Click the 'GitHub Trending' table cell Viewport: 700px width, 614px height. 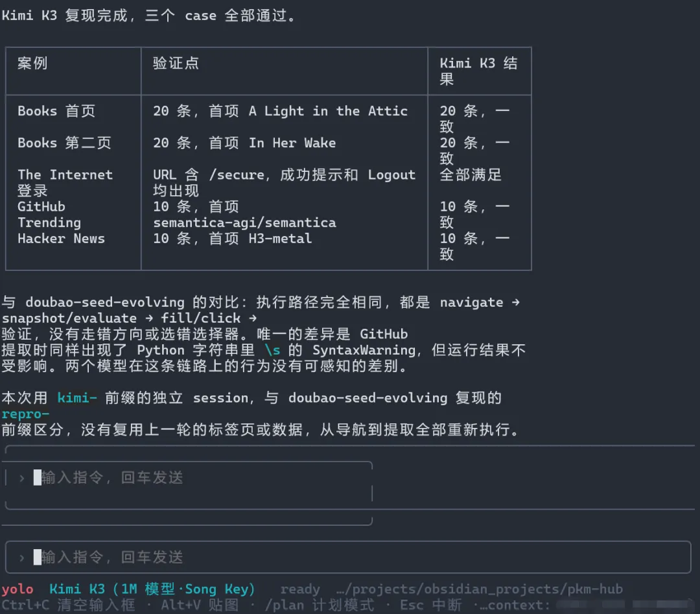49,215
